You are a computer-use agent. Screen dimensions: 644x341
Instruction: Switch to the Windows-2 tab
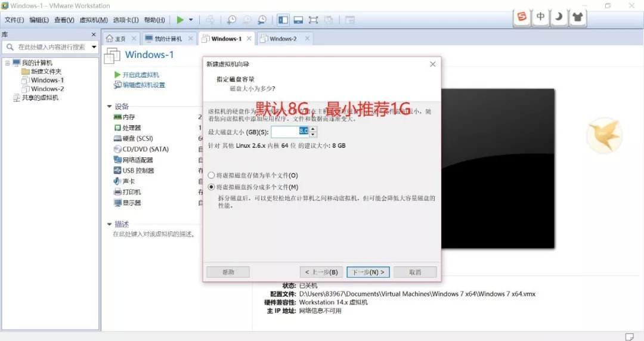[283, 39]
